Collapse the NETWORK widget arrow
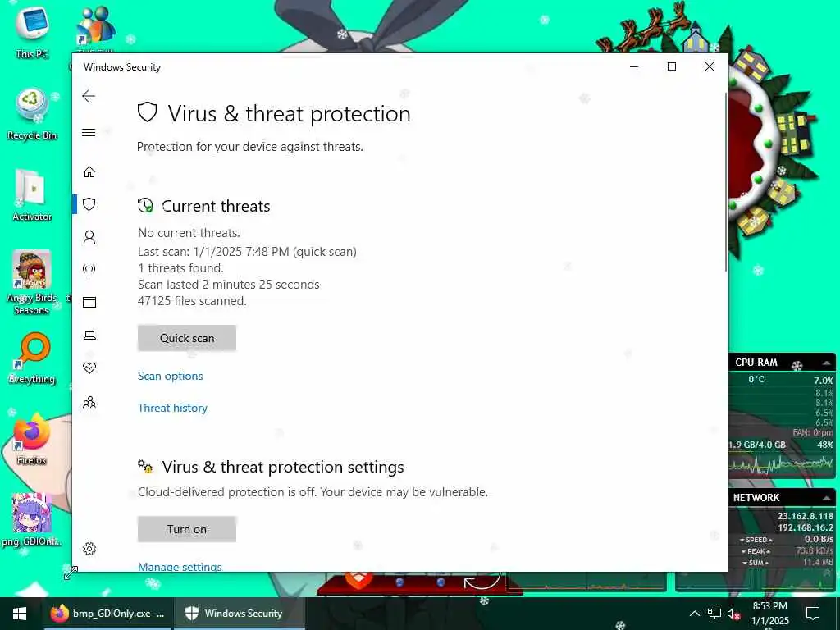Viewport: 840px width, 630px height. [x=827, y=498]
